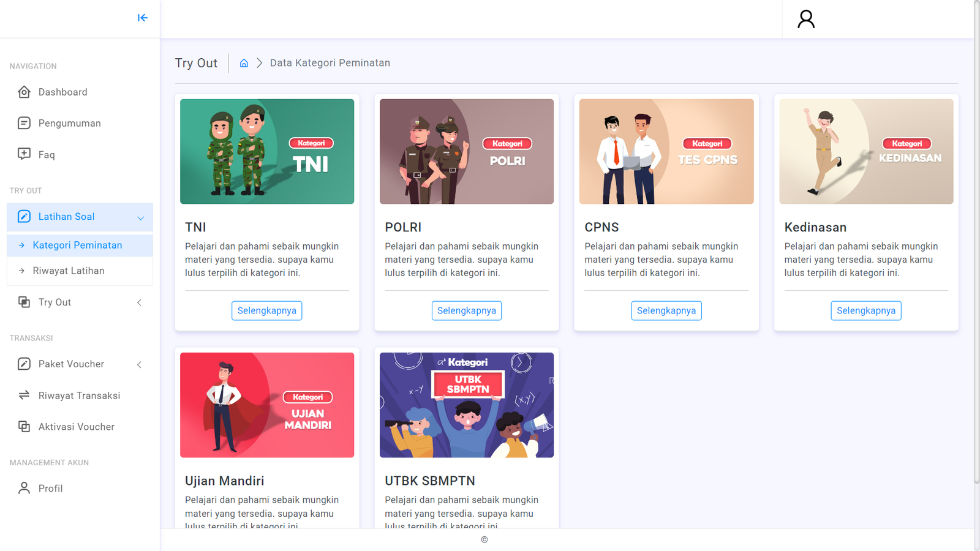Switch to Riwayat Latihan
The height and width of the screenshot is (551, 980).
coord(69,271)
